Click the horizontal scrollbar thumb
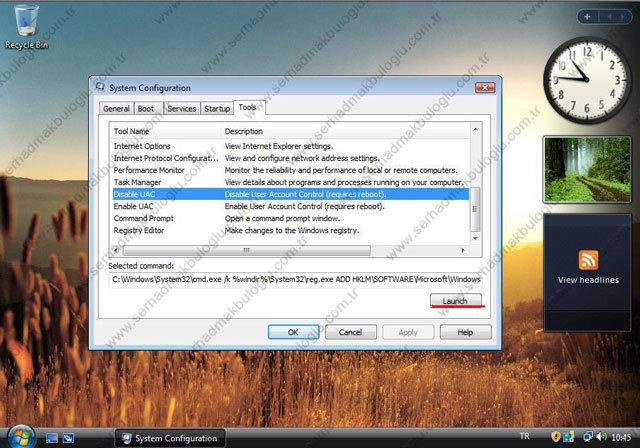Viewport: 640px width, 448px height. (247, 250)
